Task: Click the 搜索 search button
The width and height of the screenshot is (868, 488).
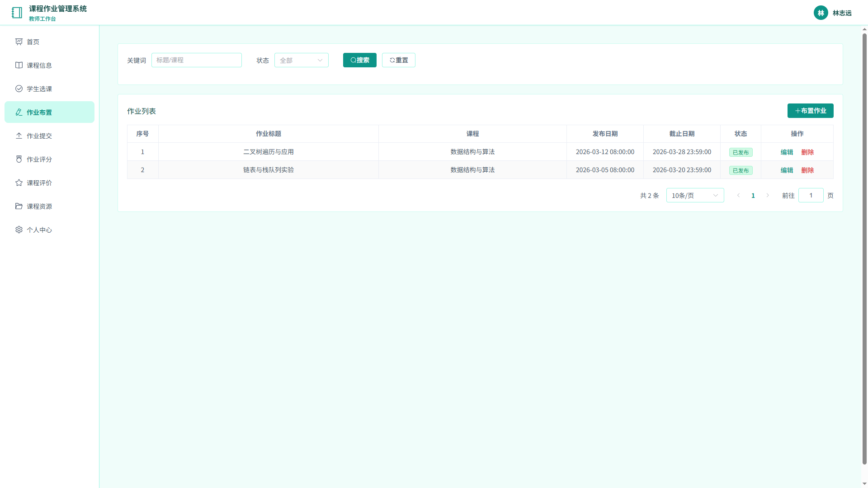Action: 360,60
